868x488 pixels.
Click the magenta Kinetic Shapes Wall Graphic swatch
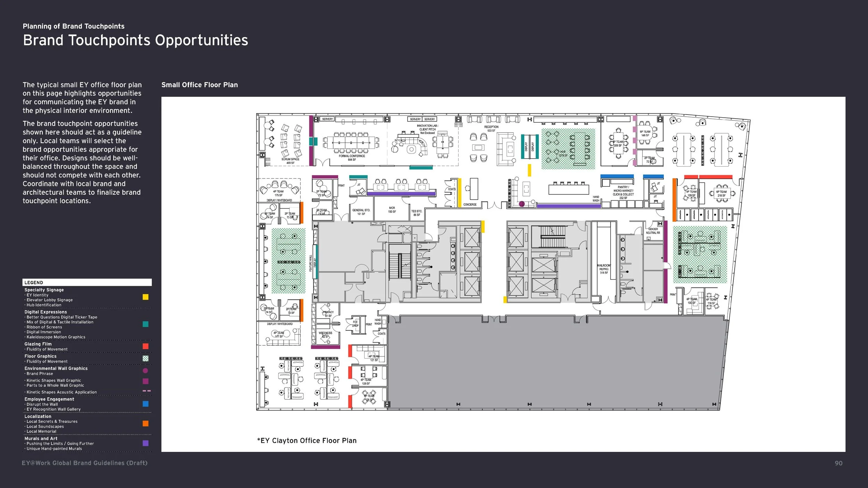(145, 381)
